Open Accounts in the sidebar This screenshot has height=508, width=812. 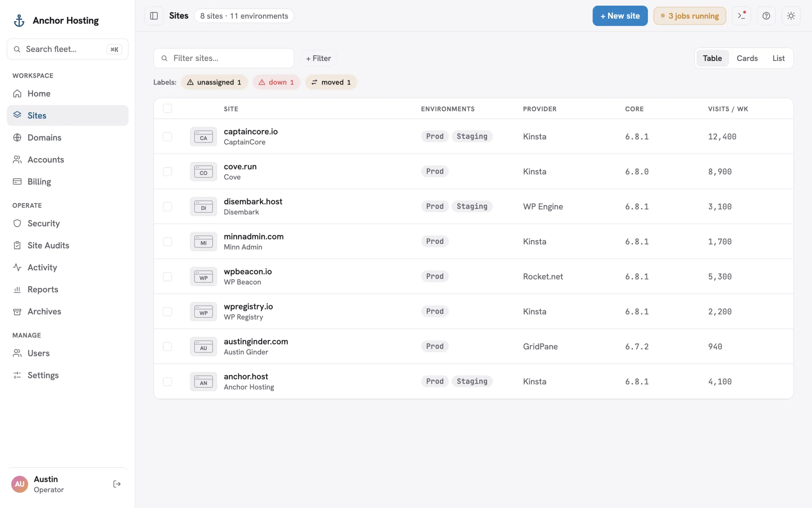(67, 159)
